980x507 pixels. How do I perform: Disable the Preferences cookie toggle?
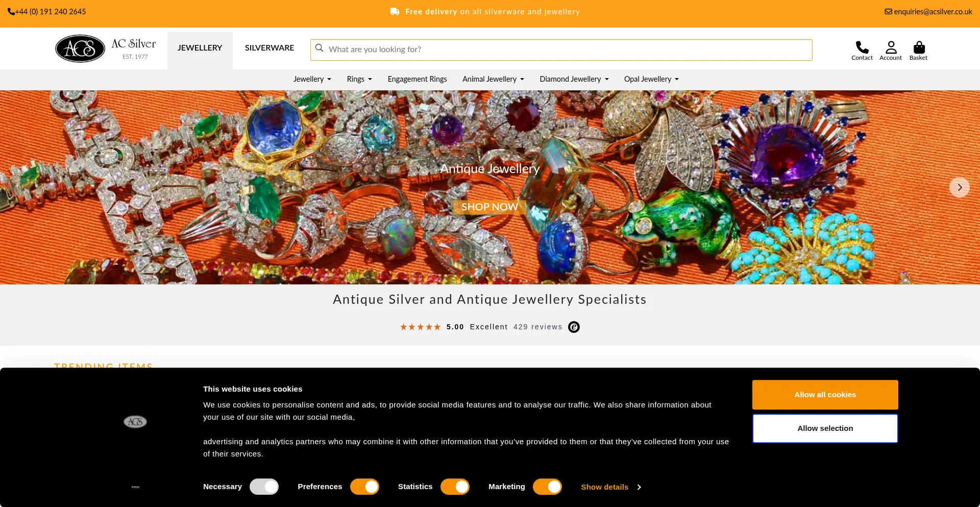tap(364, 487)
